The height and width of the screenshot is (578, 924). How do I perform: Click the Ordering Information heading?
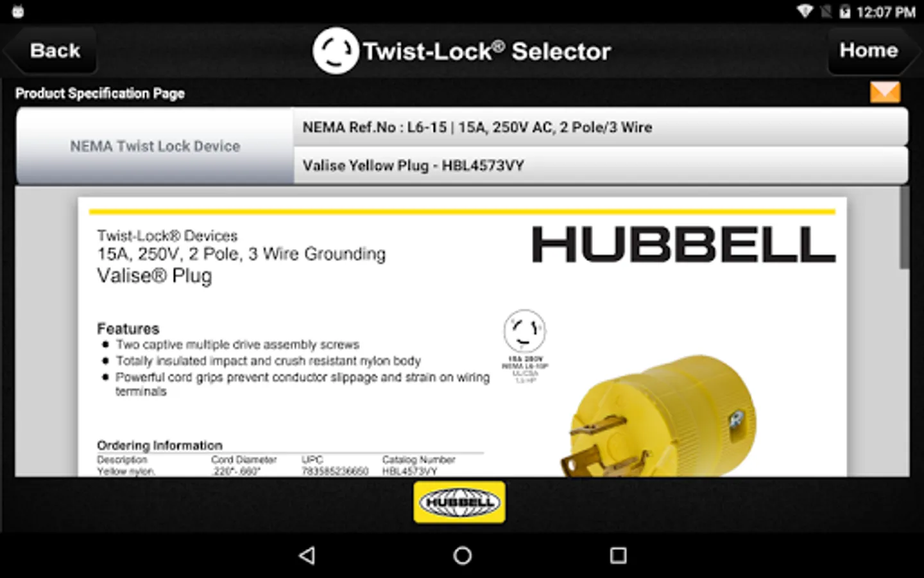click(x=160, y=445)
